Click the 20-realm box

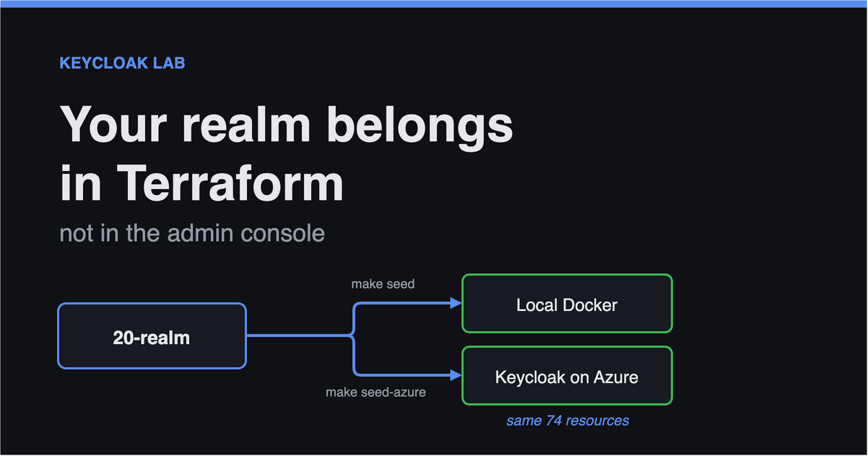(152, 336)
